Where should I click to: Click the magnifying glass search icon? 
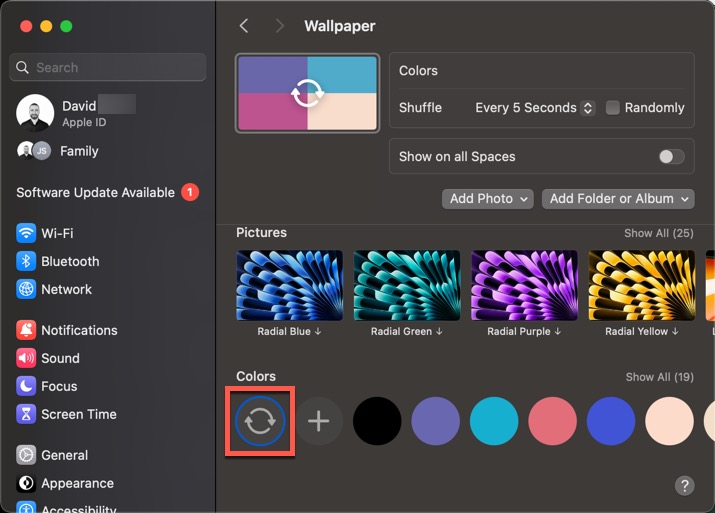click(x=22, y=67)
